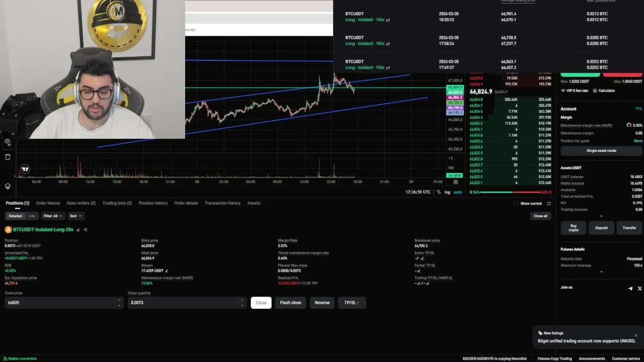Viewport: 644px width, 362px height.
Task: Open the Assets tab
Action: pyautogui.click(x=254, y=203)
